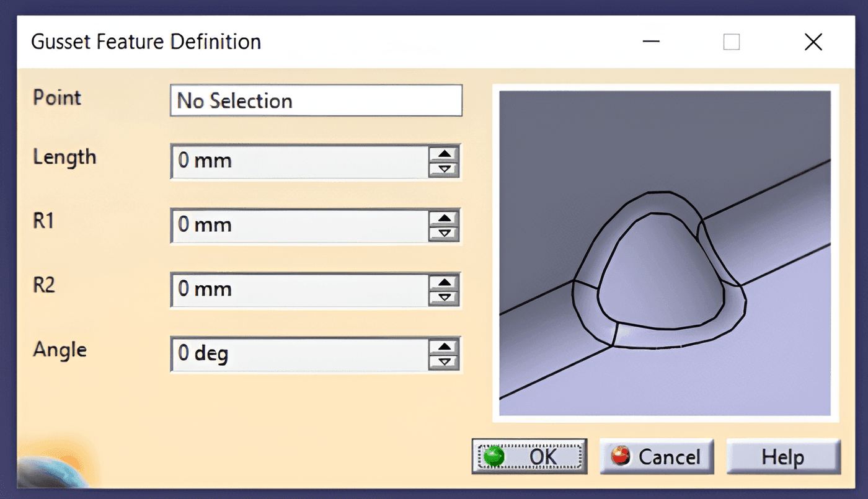Decrease R1 with the down arrow
The height and width of the screenshot is (499, 868).
coord(444,233)
